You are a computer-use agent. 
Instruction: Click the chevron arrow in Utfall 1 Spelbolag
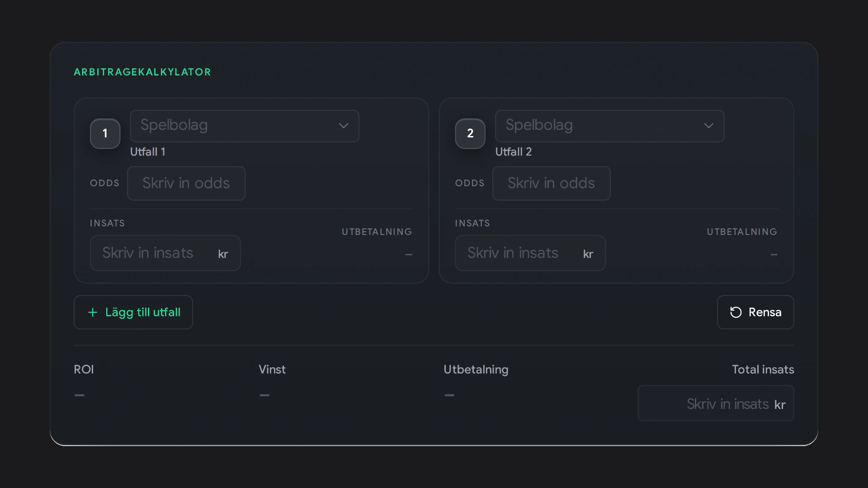click(344, 126)
